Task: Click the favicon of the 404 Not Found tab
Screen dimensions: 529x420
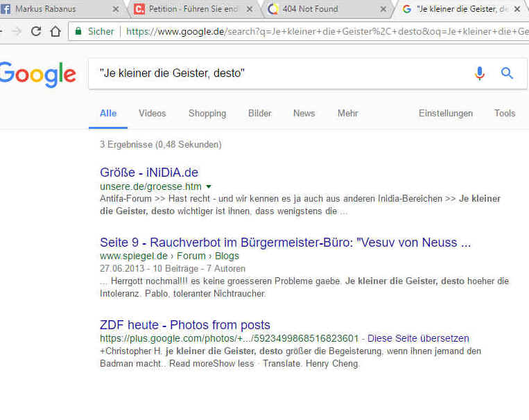Action: [x=272, y=9]
